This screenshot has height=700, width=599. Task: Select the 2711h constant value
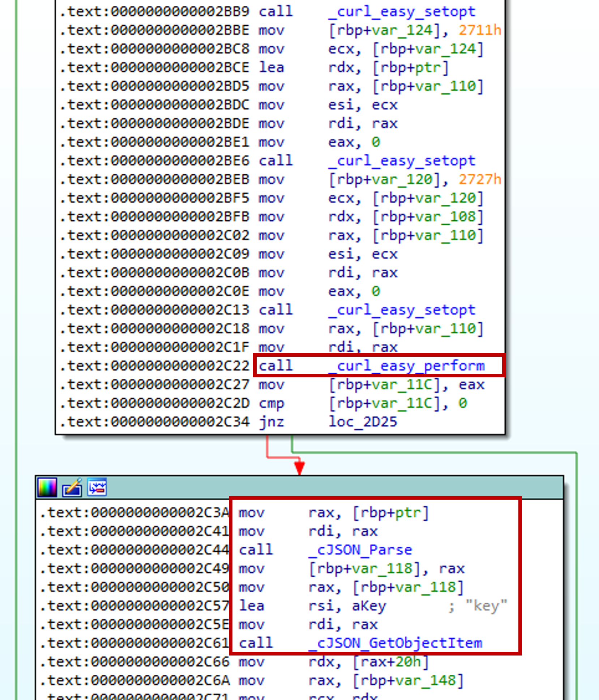coord(480,30)
